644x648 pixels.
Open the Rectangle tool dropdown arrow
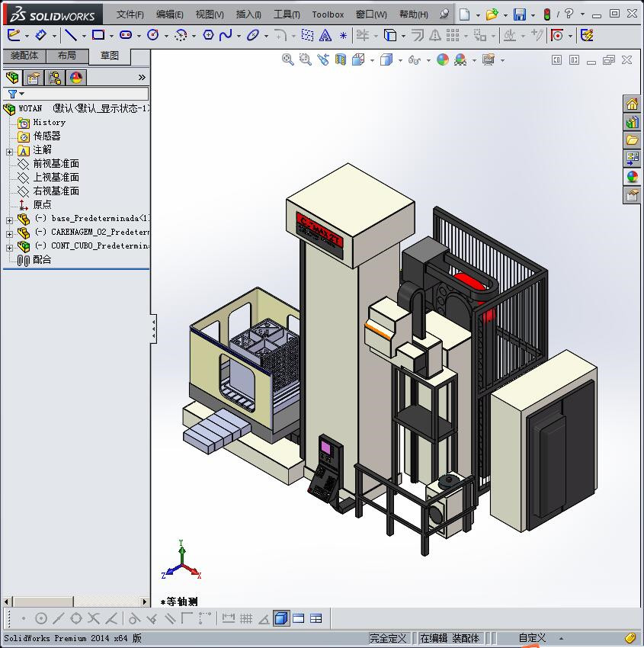click(x=111, y=37)
